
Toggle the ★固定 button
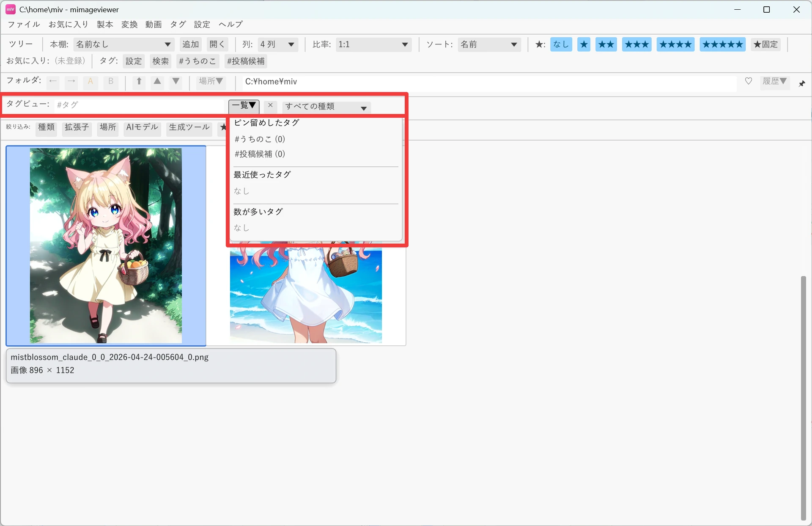765,44
